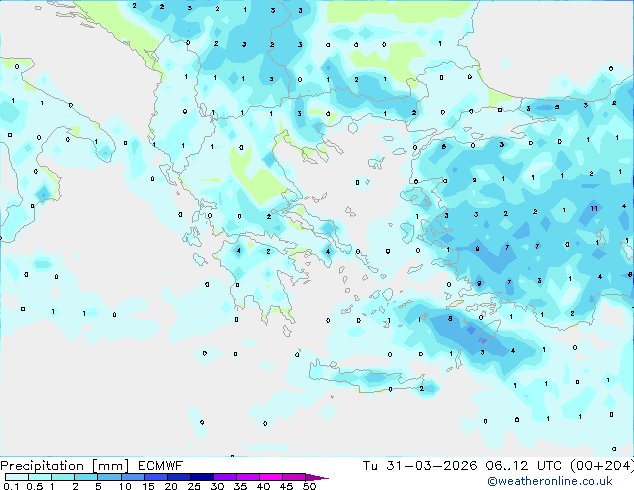Click the legend label '10'
Viewport: 634px width, 490px height.
pyautogui.click(x=125, y=486)
